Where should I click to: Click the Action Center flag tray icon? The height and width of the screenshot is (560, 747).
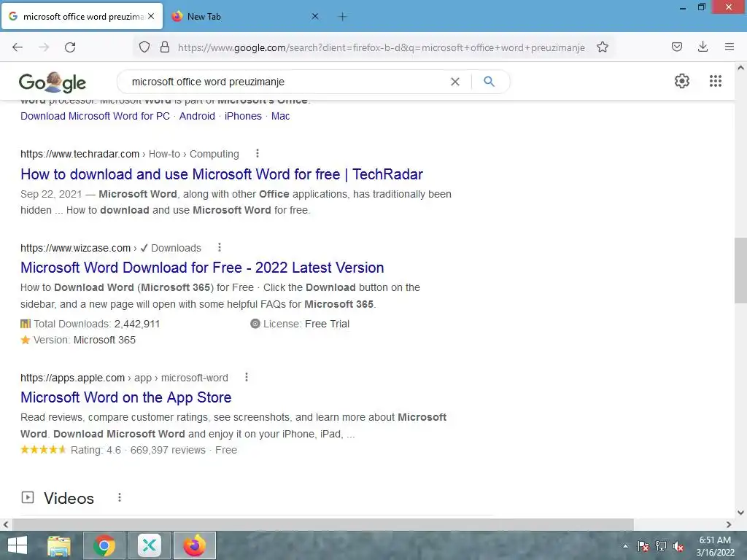point(643,546)
